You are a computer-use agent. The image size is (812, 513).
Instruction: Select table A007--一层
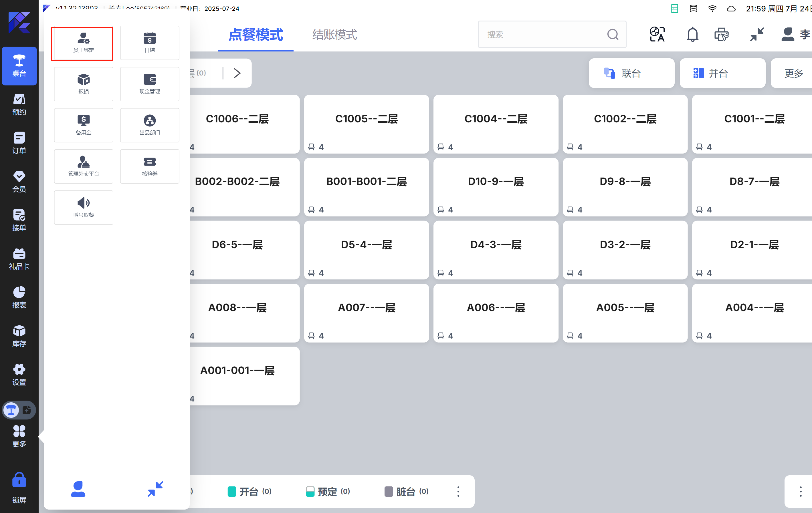367,313
